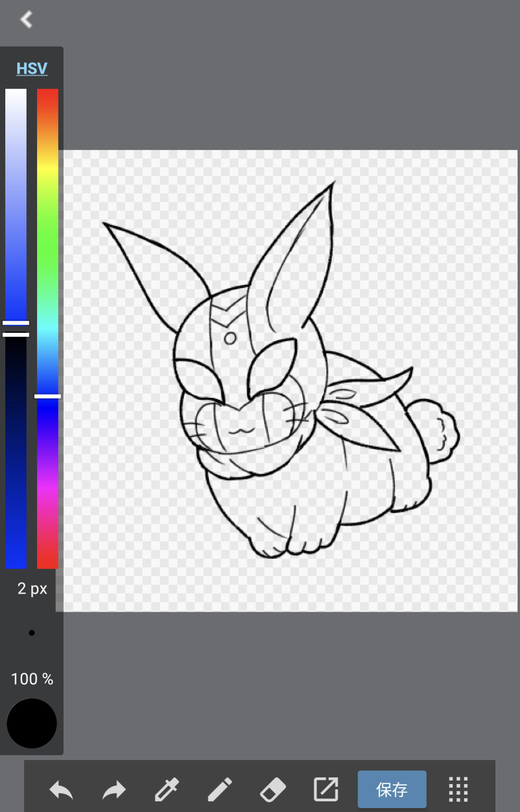Switch the HSV color mode label

[32, 68]
